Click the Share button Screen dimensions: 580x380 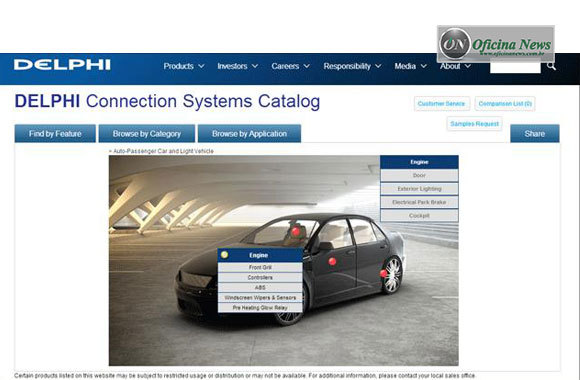(x=535, y=134)
